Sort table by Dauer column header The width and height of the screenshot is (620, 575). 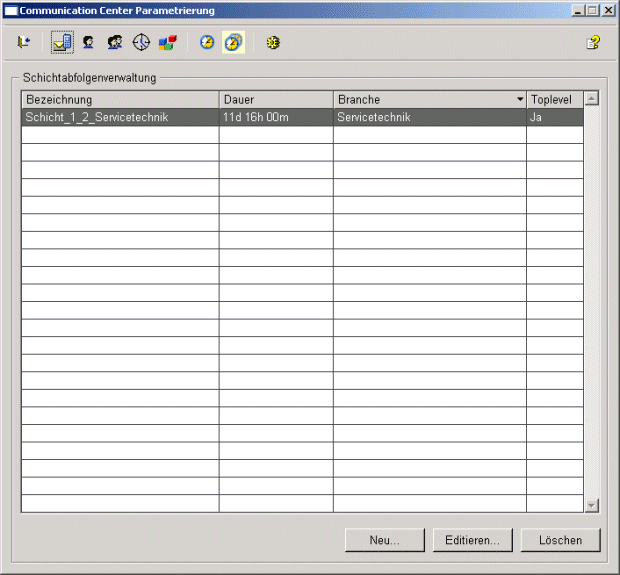pyautogui.click(x=276, y=99)
